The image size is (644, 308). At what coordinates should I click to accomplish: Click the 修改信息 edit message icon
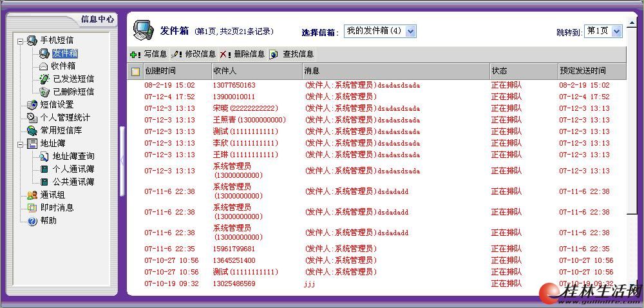(x=176, y=55)
